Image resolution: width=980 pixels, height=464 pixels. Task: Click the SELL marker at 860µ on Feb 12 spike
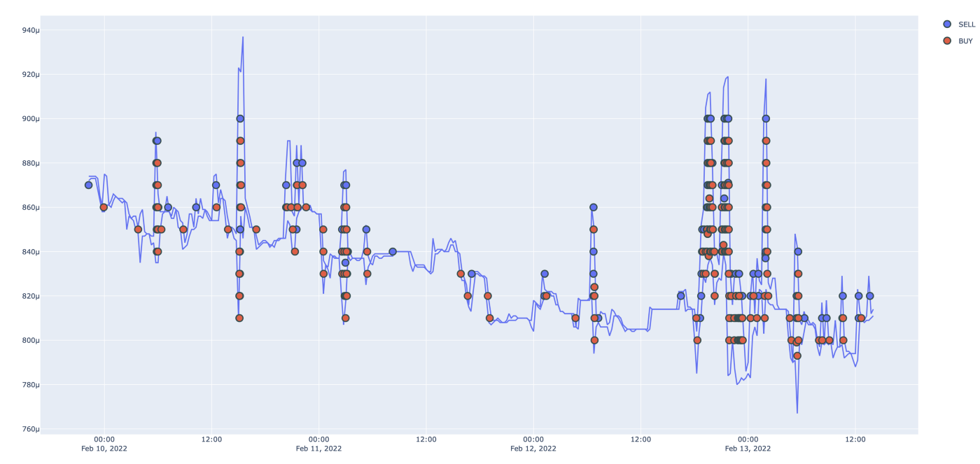[594, 207]
